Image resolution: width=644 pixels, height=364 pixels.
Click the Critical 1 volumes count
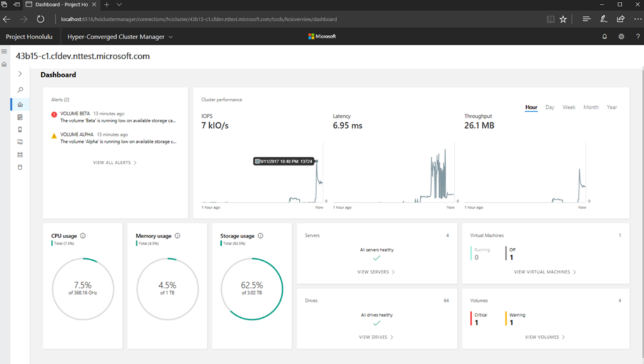click(479, 319)
